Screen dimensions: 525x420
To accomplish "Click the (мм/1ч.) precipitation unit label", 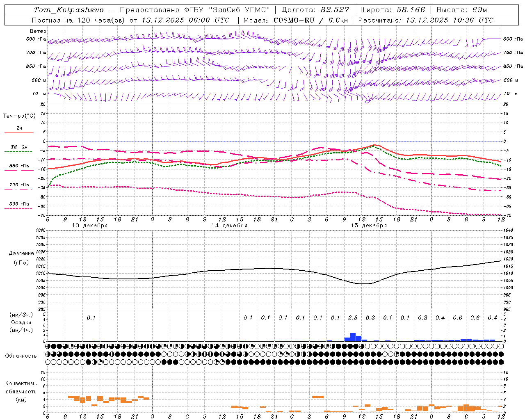I will [x=21, y=330].
